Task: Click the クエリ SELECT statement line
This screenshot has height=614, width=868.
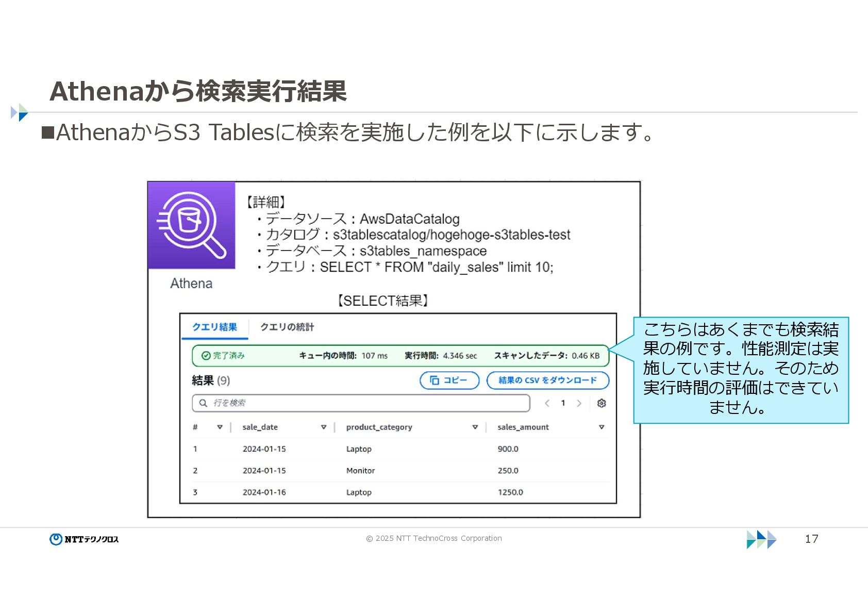Action: pyautogui.click(x=405, y=267)
